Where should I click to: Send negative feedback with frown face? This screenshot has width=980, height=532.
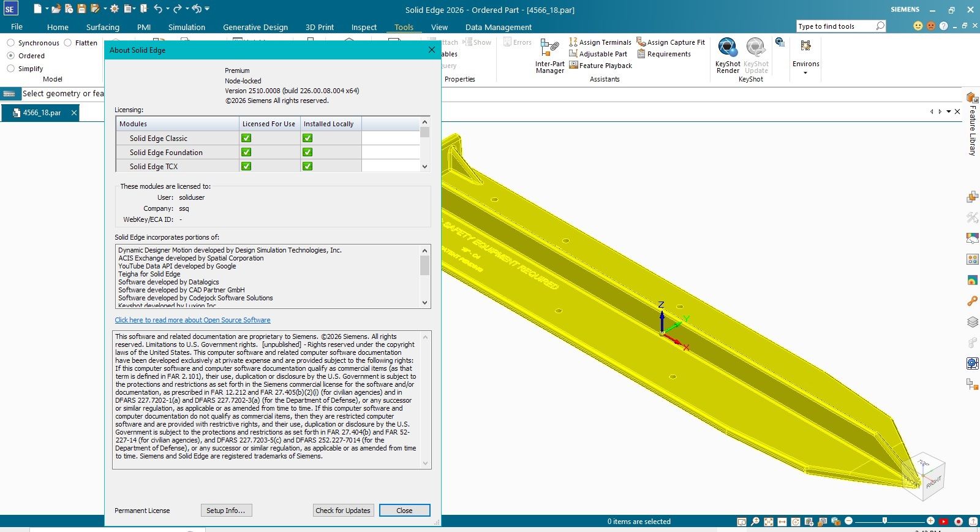click(931, 26)
